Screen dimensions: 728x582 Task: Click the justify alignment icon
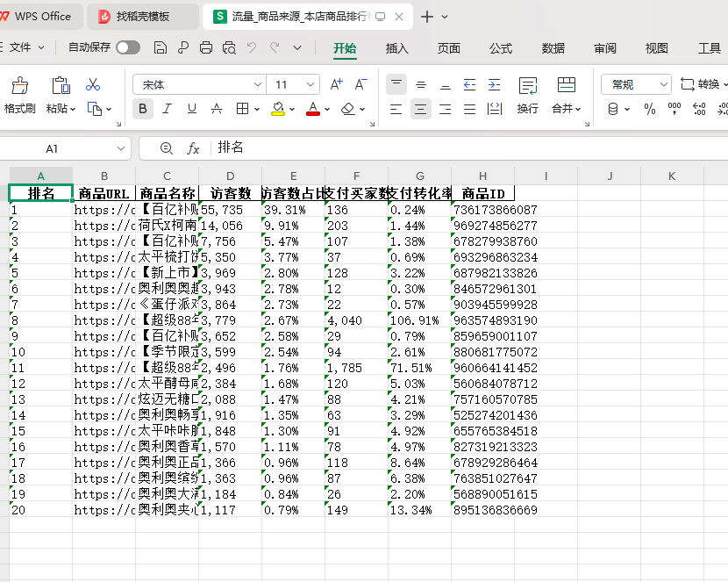pos(470,109)
